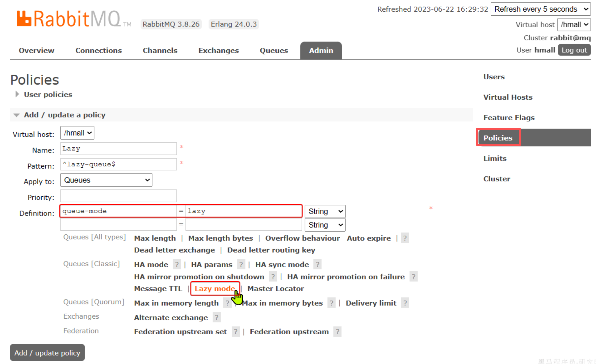The width and height of the screenshot is (596, 364).
Task: Click help icon next to HA sync mode
Action: [x=317, y=264]
